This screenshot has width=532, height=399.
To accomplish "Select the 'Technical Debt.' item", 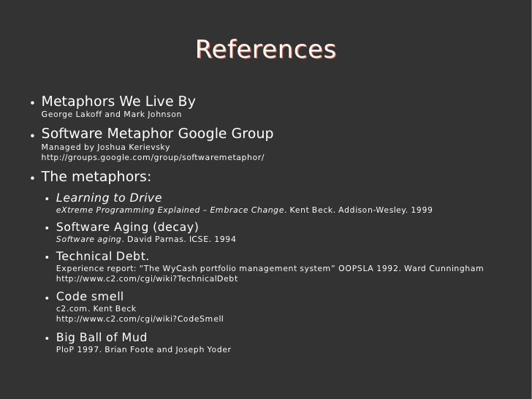I will [x=102, y=256].
